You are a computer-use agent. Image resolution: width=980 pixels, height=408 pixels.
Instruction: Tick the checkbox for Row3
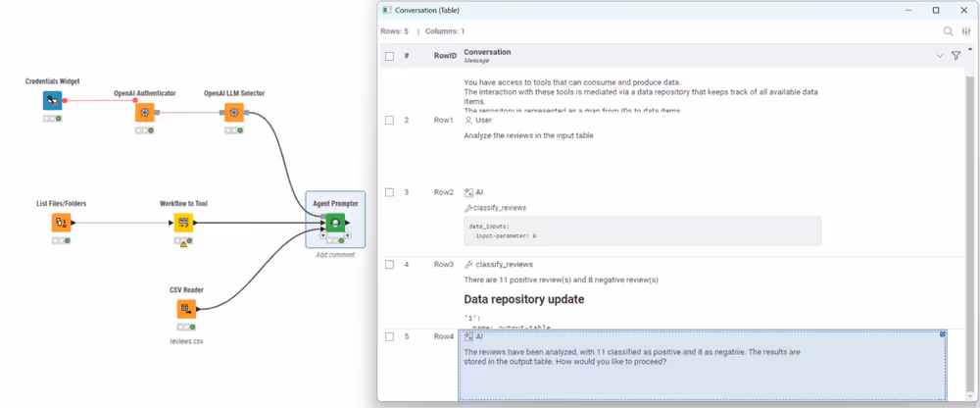click(x=390, y=265)
